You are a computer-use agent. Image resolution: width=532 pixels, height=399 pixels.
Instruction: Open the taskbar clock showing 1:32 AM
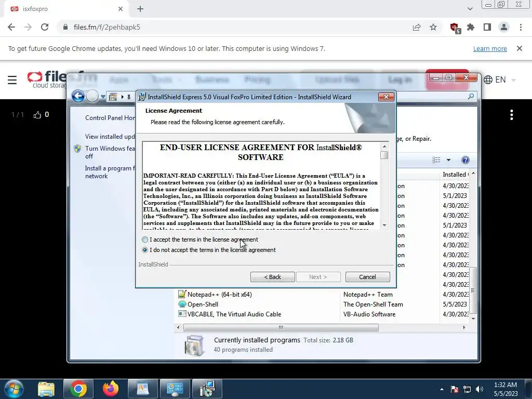pos(506,389)
